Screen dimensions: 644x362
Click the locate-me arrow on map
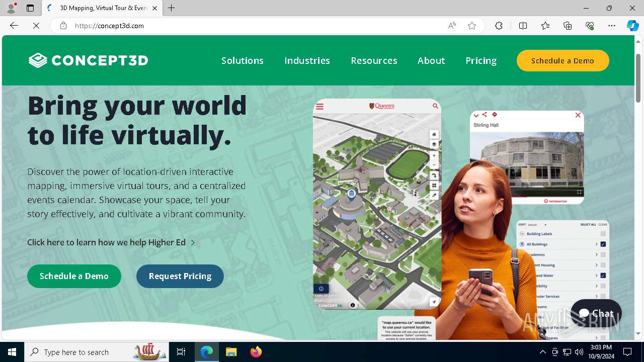coord(434,302)
